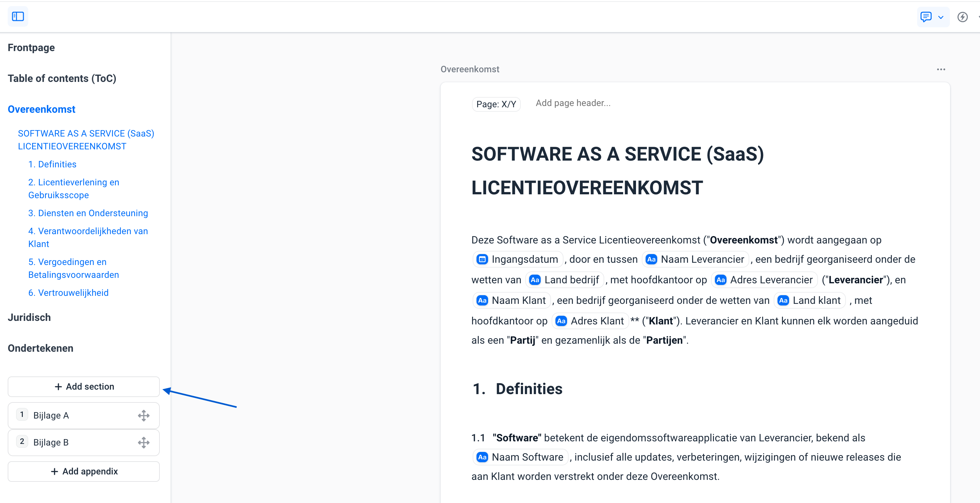This screenshot has width=980, height=503.
Task: Open the three-dot menu for Overeenkomst section
Action: pyautogui.click(x=941, y=69)
